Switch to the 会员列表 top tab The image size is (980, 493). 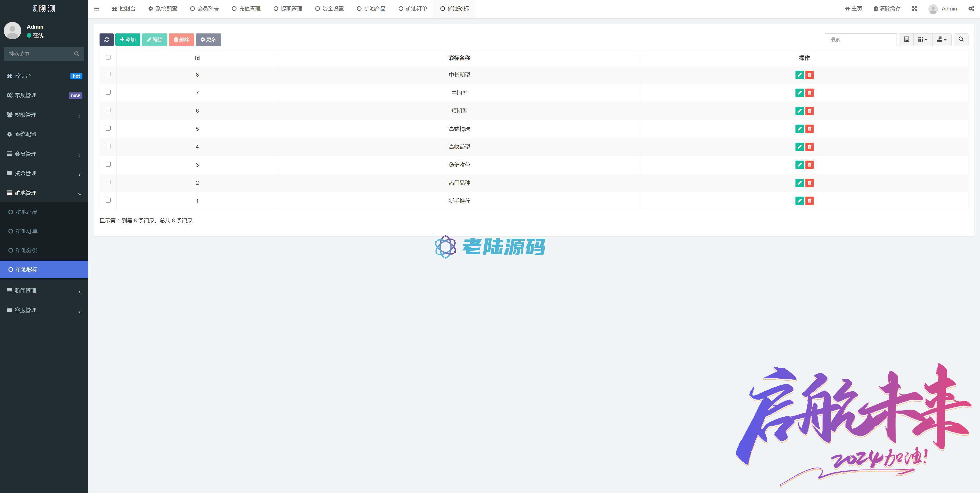click(205, 8)
